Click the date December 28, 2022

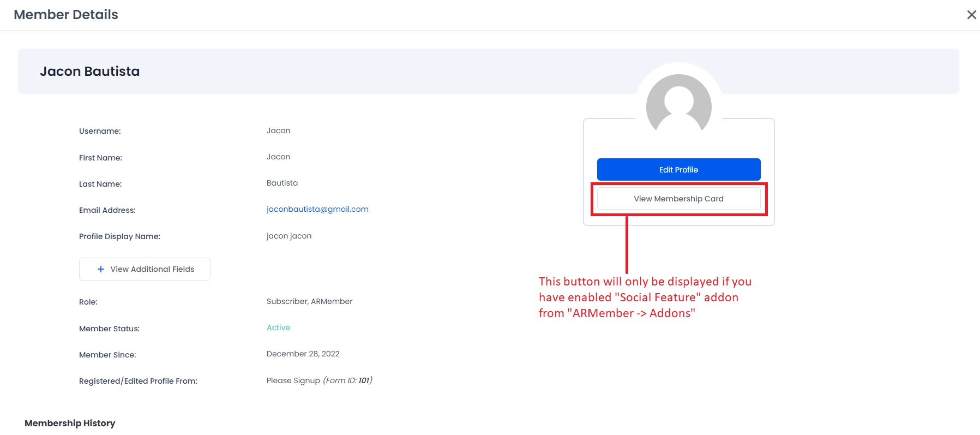(x=303, y=354)
